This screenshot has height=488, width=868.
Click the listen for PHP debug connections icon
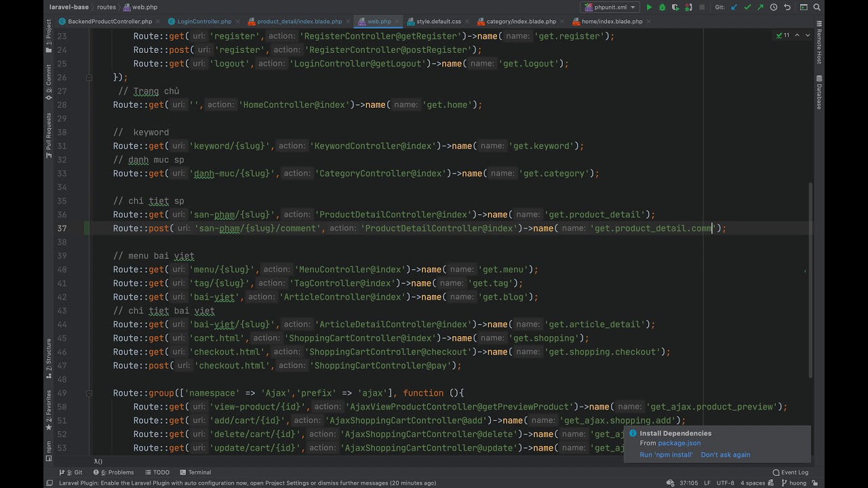click(688, 7)
